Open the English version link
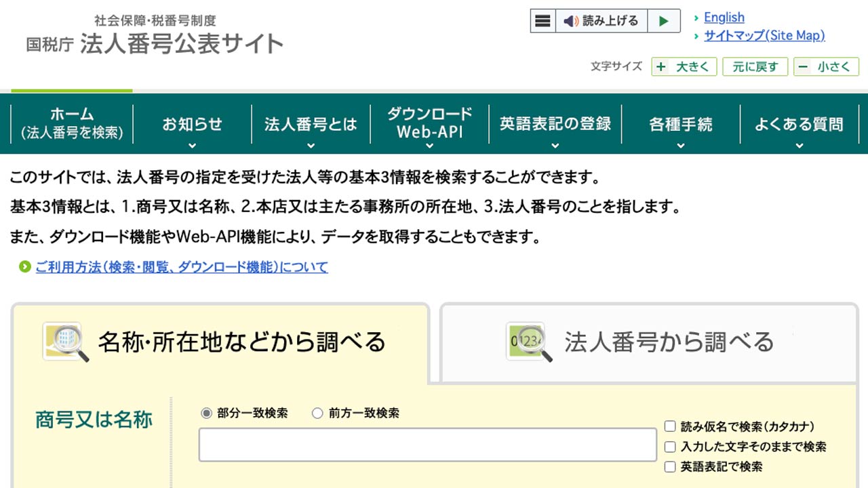868x488 pixels. [724, 18]
